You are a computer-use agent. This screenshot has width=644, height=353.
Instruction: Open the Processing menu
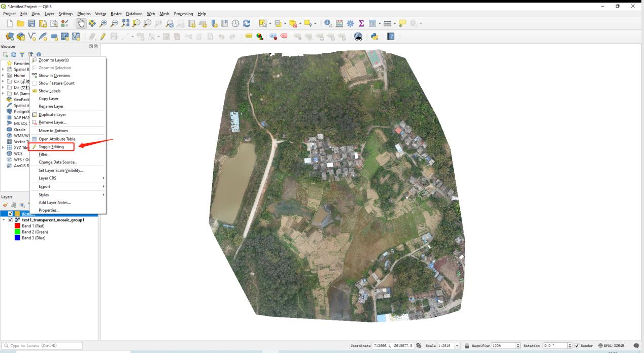[183, 14]
